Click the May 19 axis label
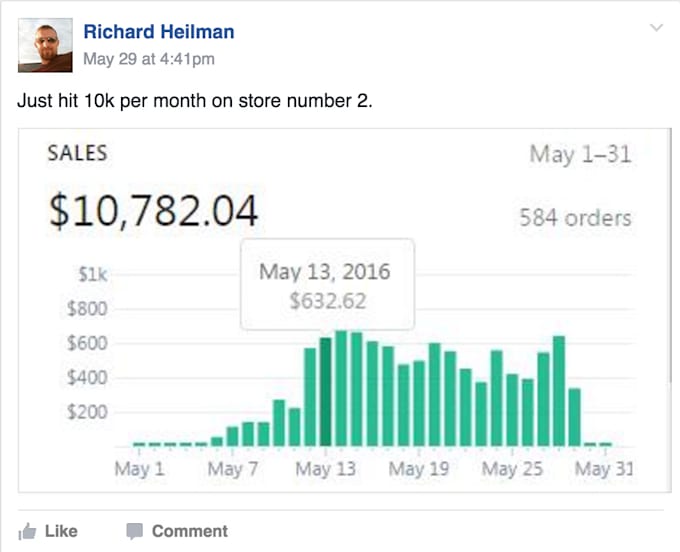The image size is (680, 552). 419,469
